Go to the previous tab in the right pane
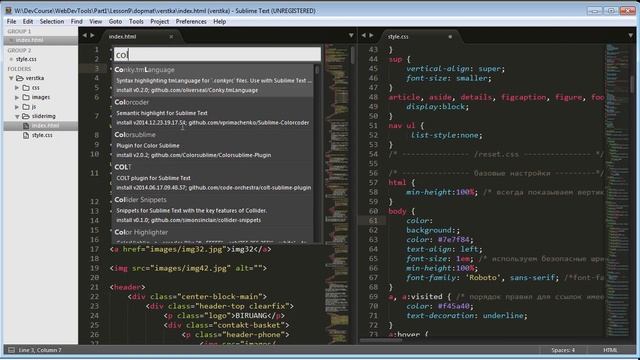The height and width of the screenshot is (360, 640). (364, 36)
